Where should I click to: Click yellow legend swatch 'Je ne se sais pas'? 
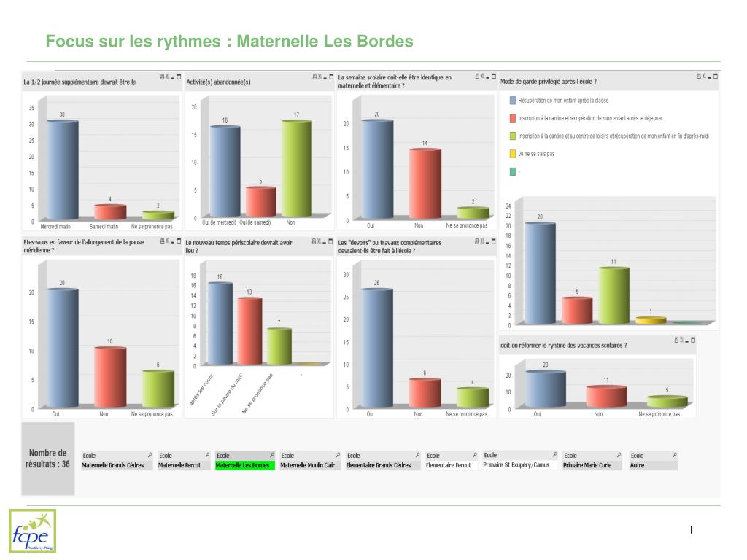click(x=513, y=154)
